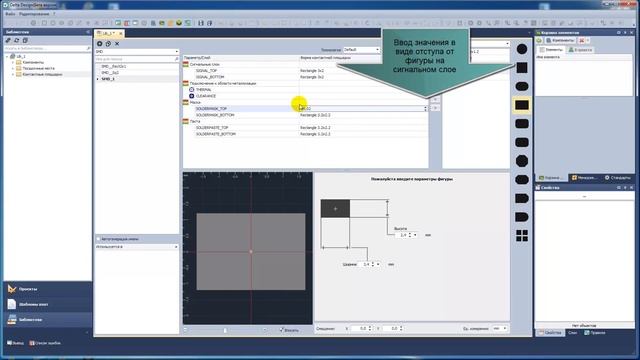Viewport: 640px width, 360px height.
Task: Switch to the Standards tab at panel bottom
Action: tap(618, 178)
